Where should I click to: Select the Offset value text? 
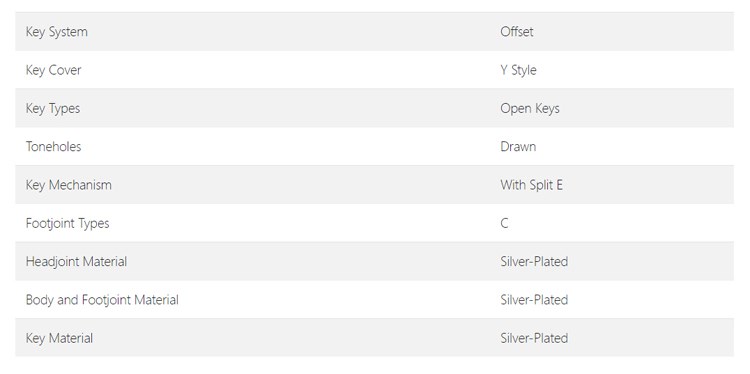click(517, 32)
